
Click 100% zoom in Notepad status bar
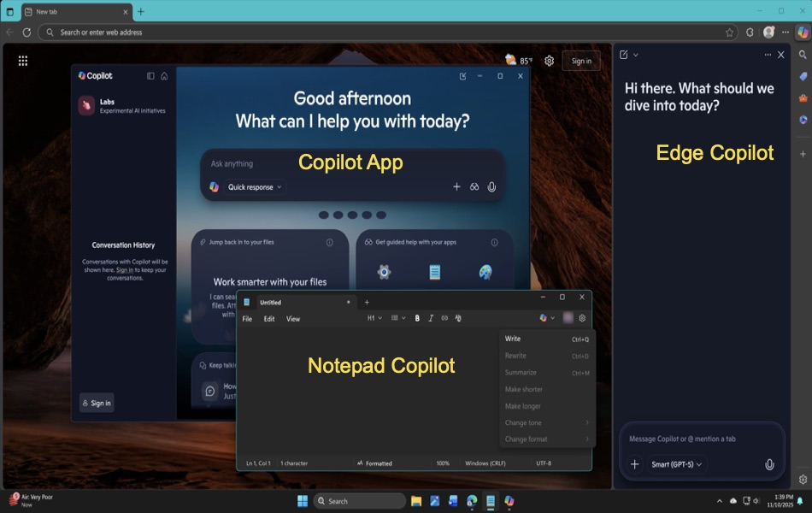click(x=443, y=463)
